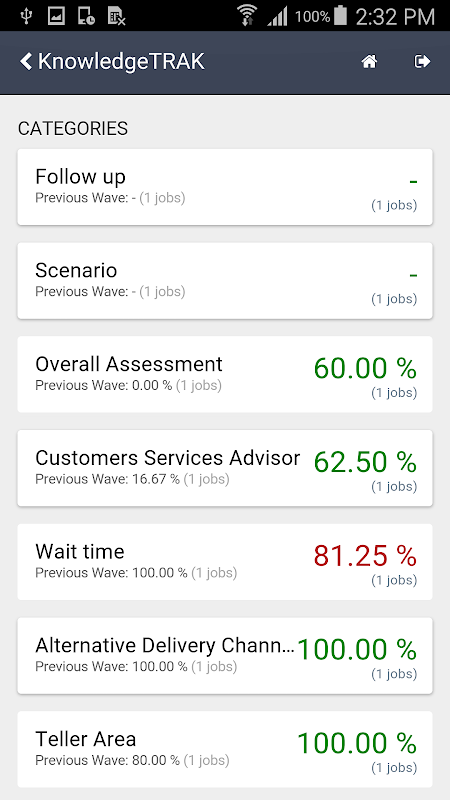Tap the 62.50 % advisor score
This screenshot has height=800, width=450.
pos(365,462)
